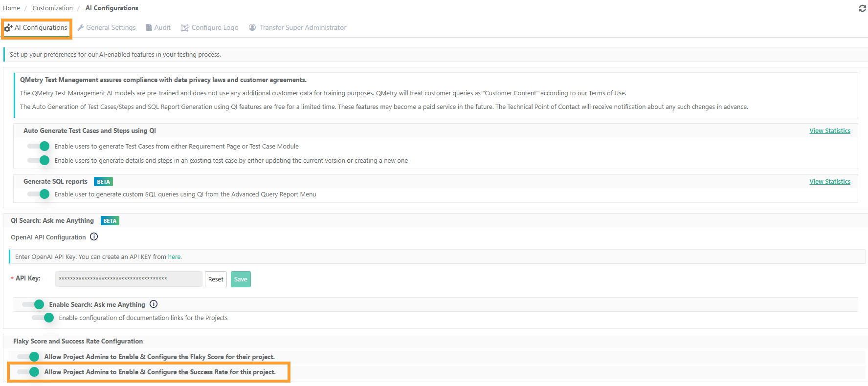
Task: Toggle custom SQL queries using QI
Action: coord(39,194)
